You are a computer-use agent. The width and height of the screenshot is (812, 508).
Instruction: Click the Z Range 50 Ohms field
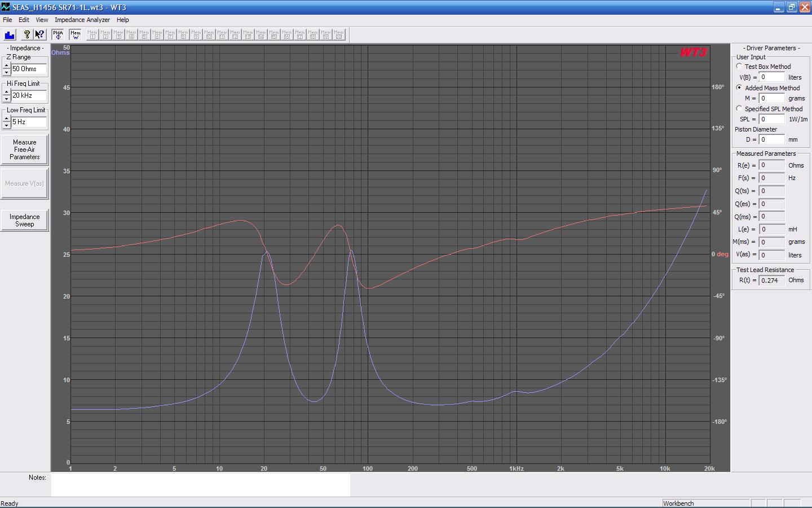29,69
